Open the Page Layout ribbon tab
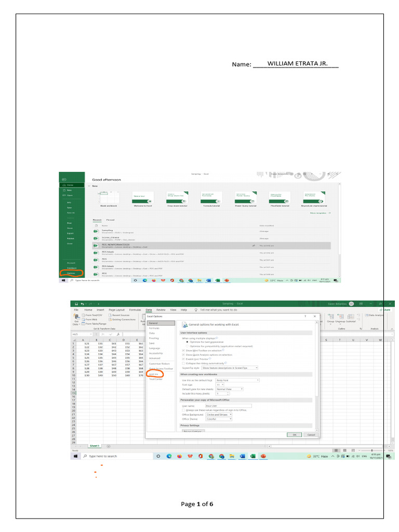The width and height of the screenshot is (399, 532). tap(116, 310)
